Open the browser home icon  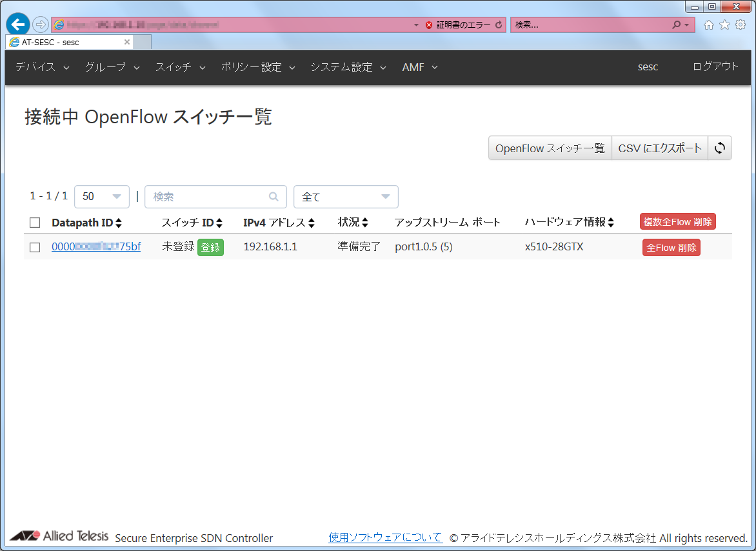[x=708, y=25]
